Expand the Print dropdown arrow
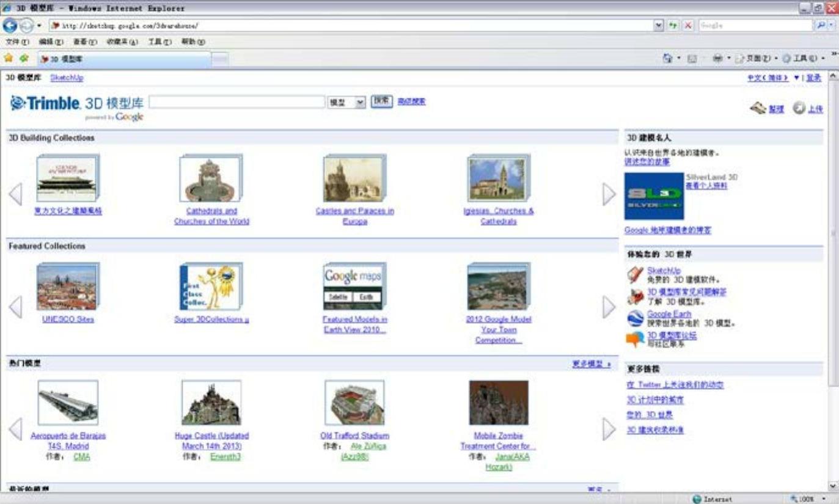Screen dimensions: 839x504 728,59
